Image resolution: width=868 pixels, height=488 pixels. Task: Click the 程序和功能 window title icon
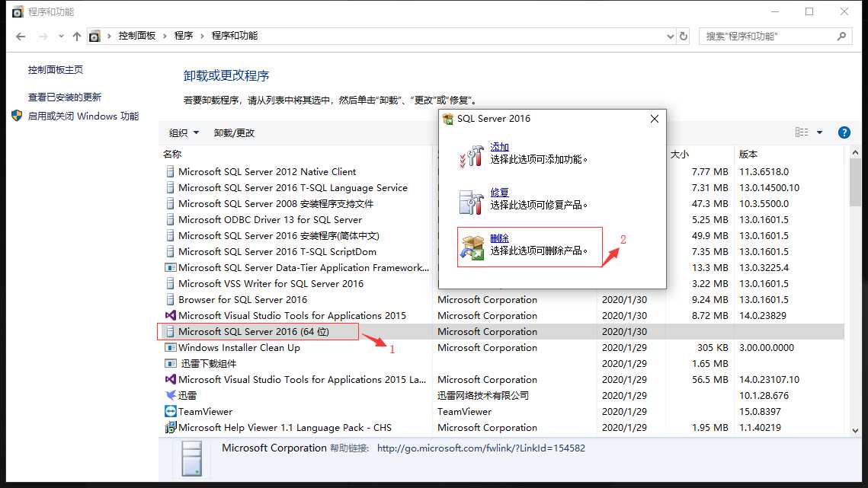tap(18, 11)
